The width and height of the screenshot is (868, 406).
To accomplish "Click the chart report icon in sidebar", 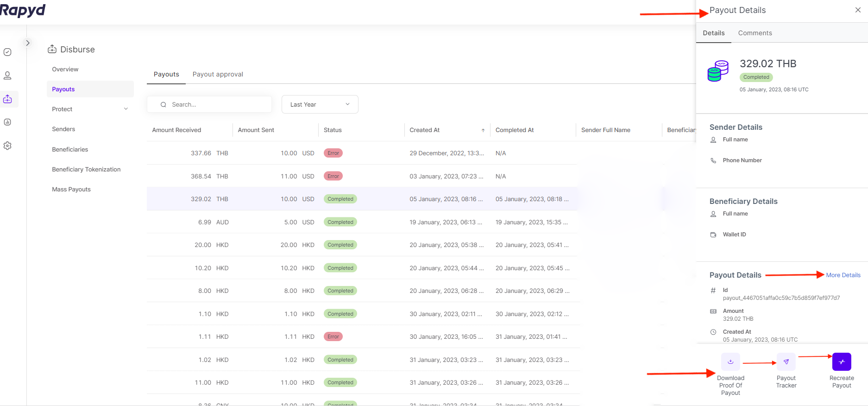I will pyautogui.click(x=8, y=122).
